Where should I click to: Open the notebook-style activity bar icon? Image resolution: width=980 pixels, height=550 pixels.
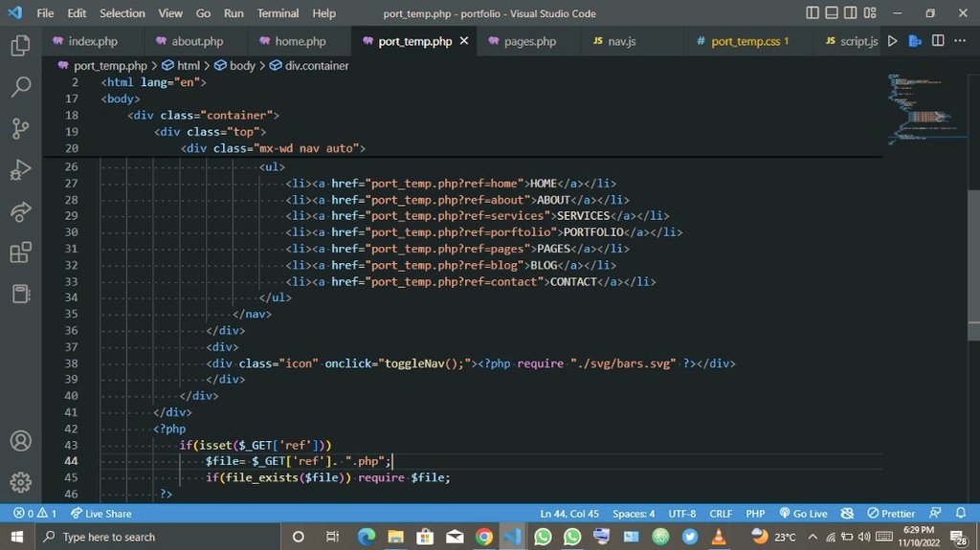(21, 294)
